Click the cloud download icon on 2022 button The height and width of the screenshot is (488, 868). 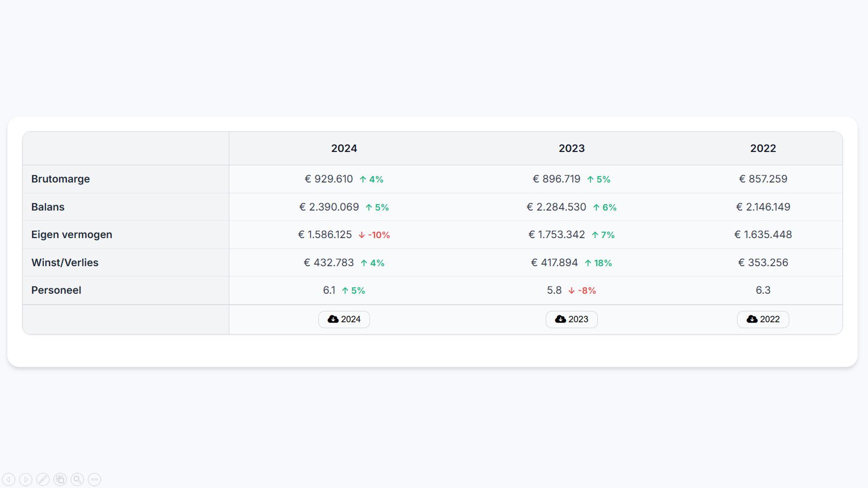[752, 319]
